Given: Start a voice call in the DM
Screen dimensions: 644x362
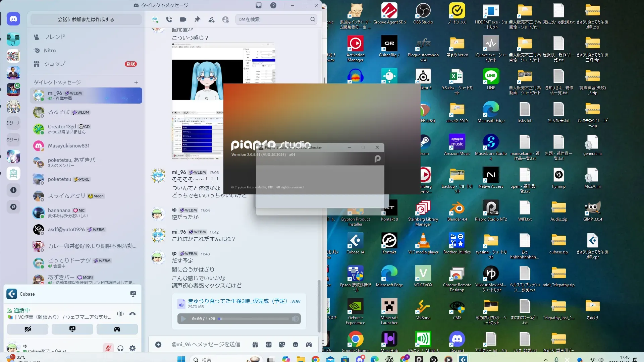Looking at the screenshot, I should (x=169, y=19).
